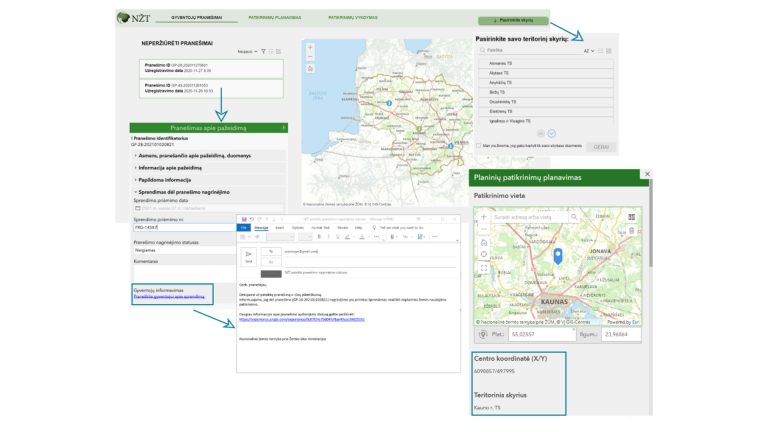The width and height of the screenshot is (768, 432).
Task: Click the Pasirinkite skyrių button
Action: click(512, 20)
